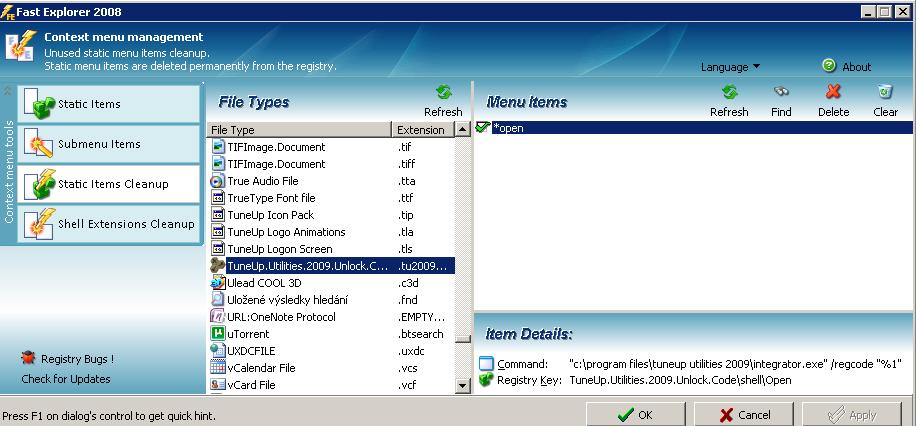Viewport: 916px width, 426px height.
Task: Click the Find binoculars icon
Action: [x=781, y=93]
